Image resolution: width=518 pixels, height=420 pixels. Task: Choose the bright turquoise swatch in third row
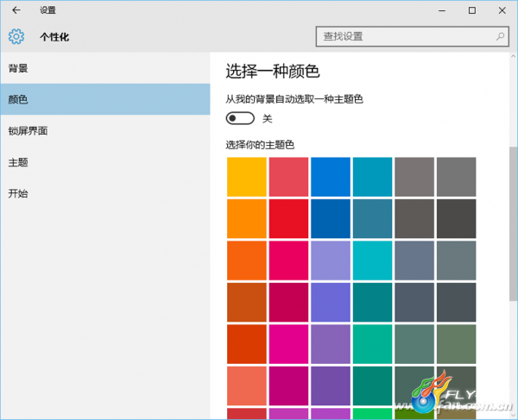(373, 260)
